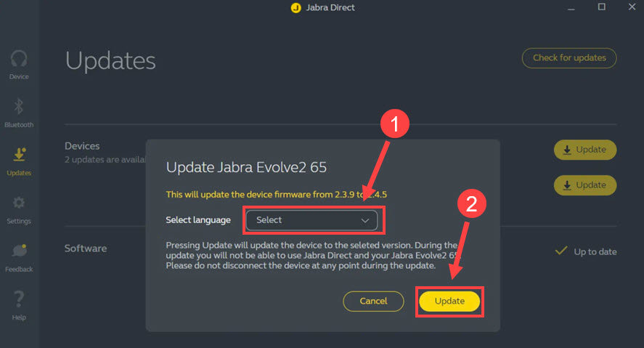The width and height of the screenshot is (644, 348).
Task: Click the first device Update button
Action: coord(584,150)
